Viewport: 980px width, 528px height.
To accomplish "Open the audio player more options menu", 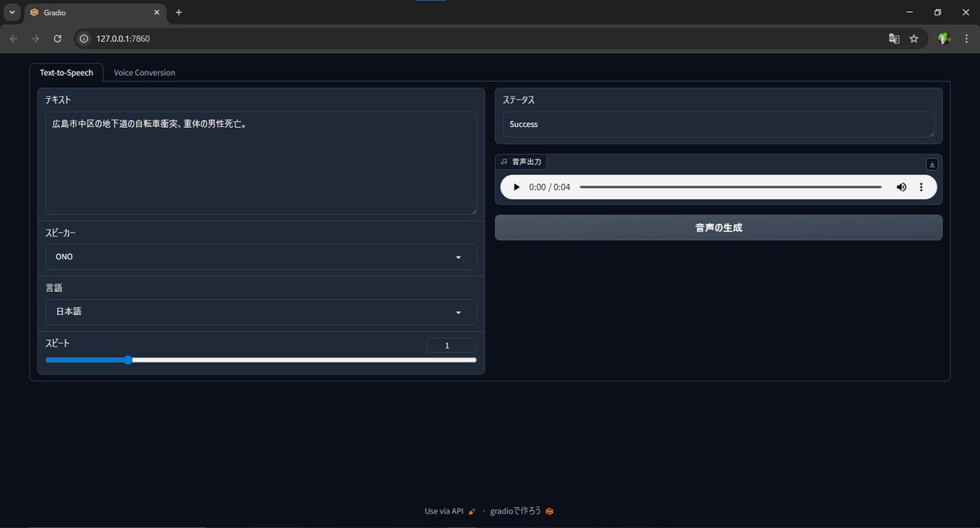I will [x=921, y=187].
